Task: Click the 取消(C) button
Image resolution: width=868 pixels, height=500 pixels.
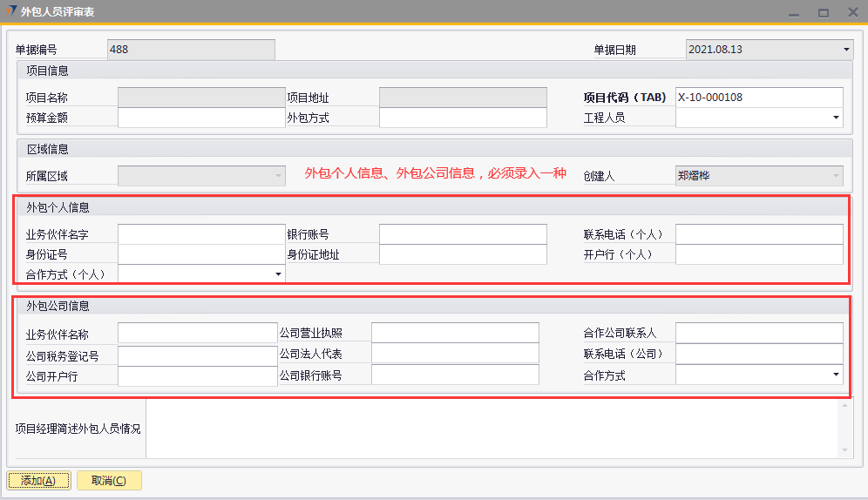Action: pyautogui.click(x=109, y=480)
